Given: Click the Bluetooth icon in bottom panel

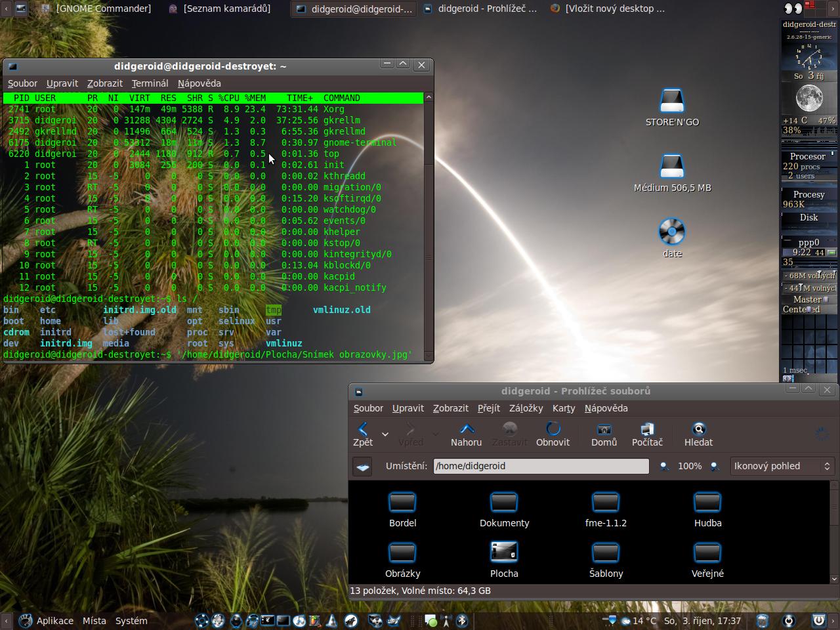Looking at the screenshot, I should coord(462,621).
